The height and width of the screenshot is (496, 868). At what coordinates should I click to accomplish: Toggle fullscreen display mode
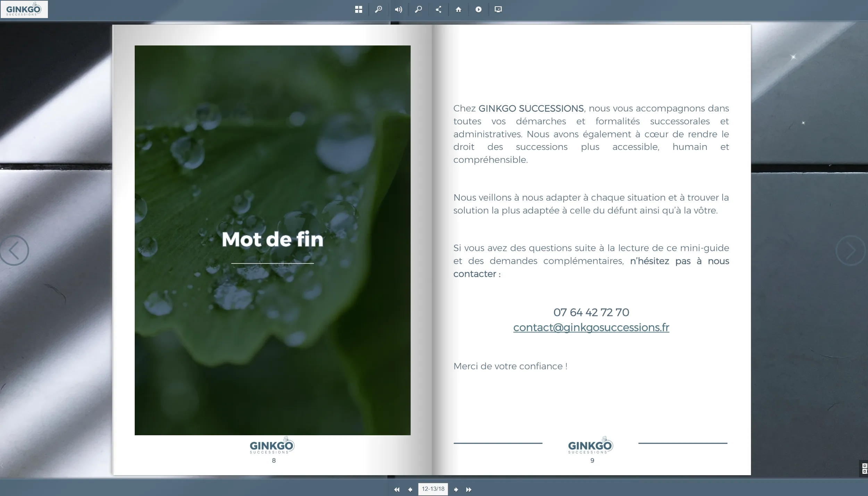[x=498, y=9]
